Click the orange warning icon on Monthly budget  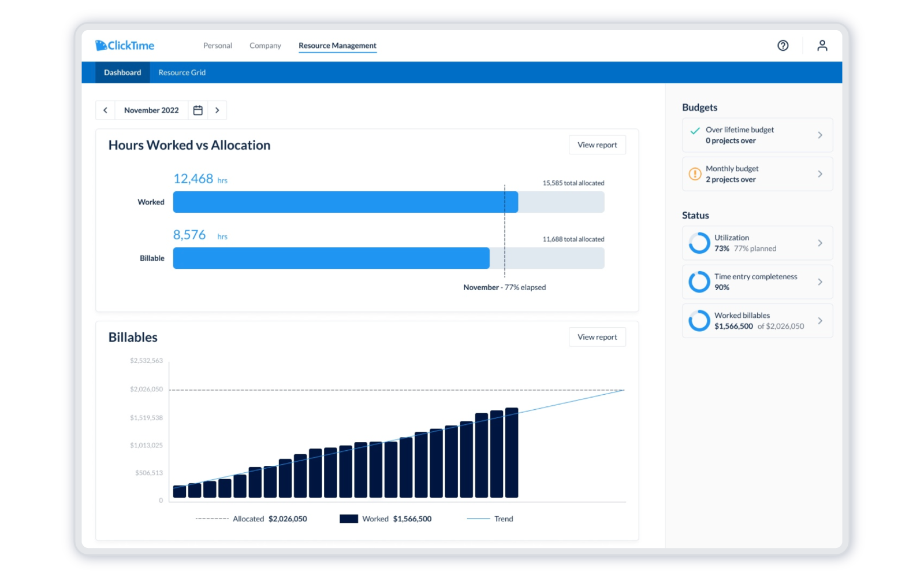tap(695, 173)
